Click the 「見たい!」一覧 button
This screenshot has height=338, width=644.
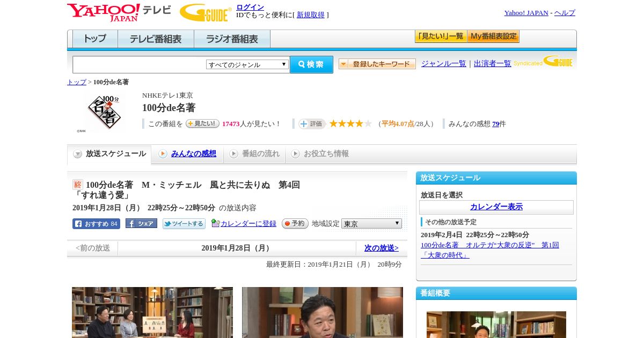pyautogui.click(x=441, y=36)
